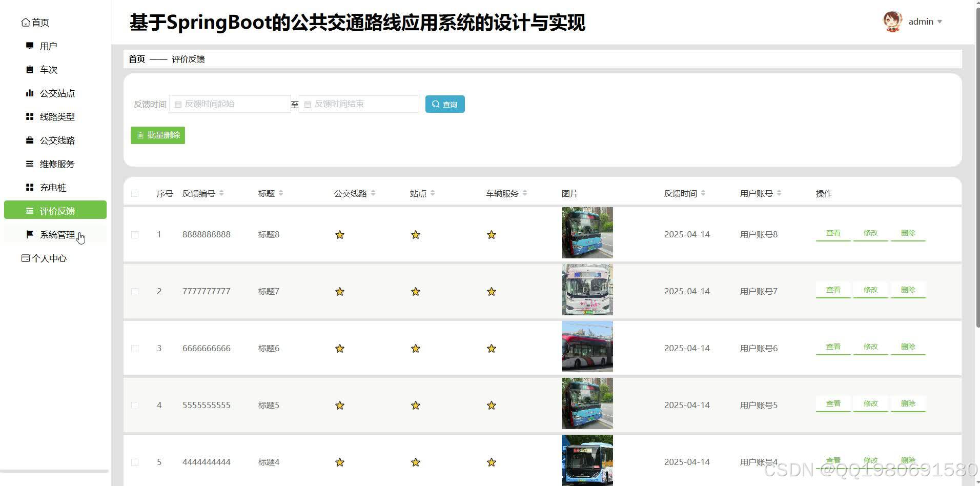
Task: Select the 用户 sidebar icon
Action: tap(29, 46)
